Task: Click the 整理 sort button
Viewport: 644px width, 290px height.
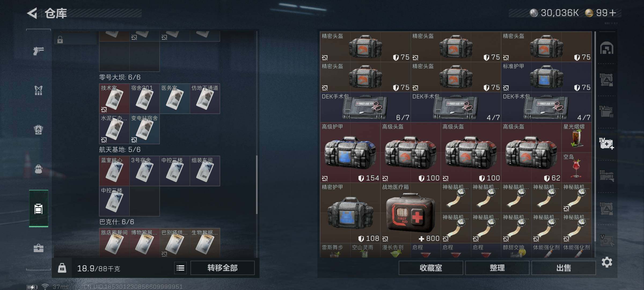Action: (497, 268)
